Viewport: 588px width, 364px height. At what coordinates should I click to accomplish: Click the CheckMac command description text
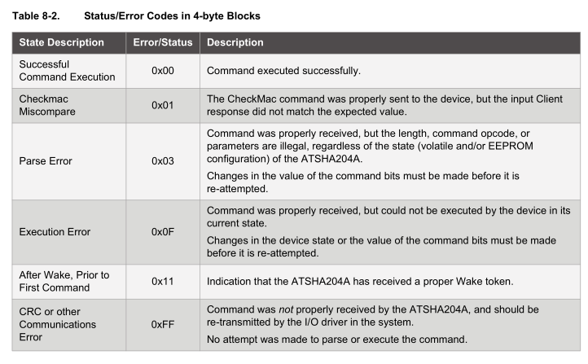click(x=379, y=105)
